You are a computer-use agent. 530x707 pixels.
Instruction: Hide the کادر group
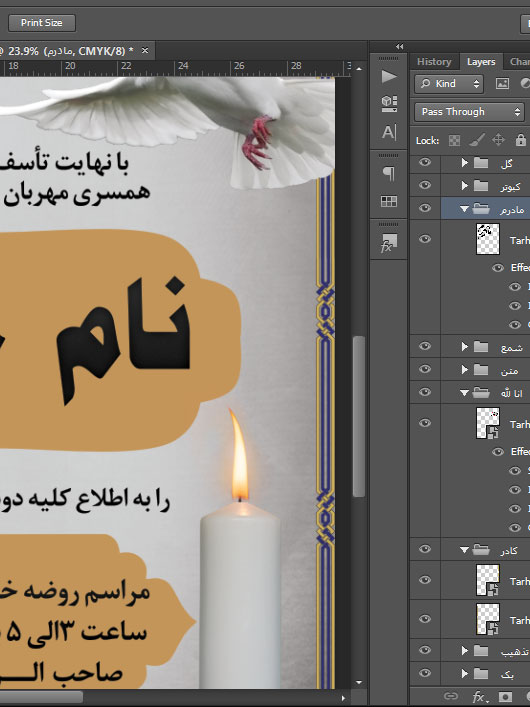424,549
